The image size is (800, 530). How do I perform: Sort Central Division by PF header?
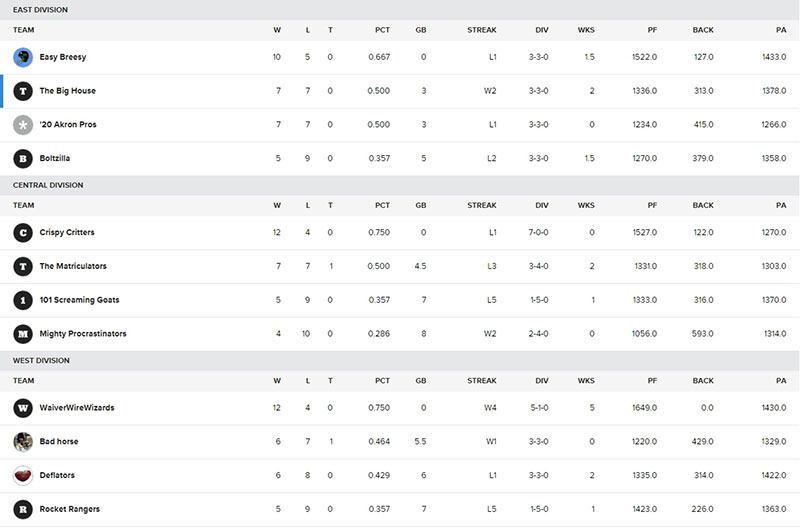(652, 205)
